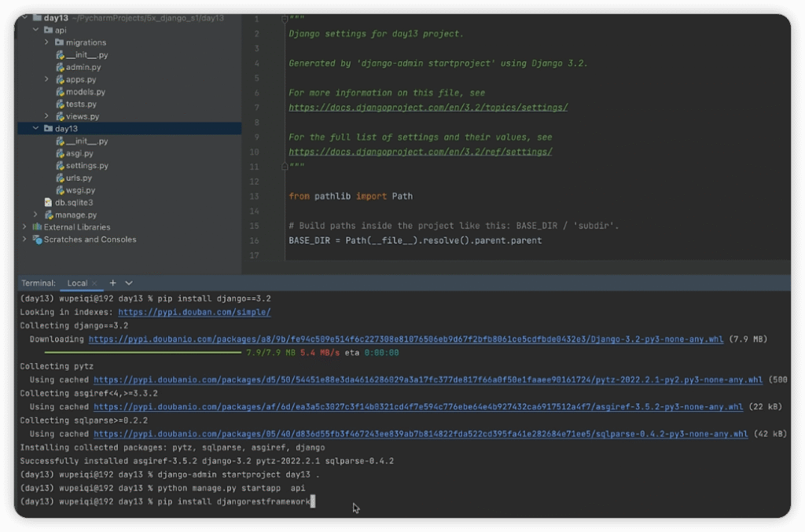805x532 pixels.
Task: Click the Scratches and Consoles icon
Action: [x=37, y=240]
